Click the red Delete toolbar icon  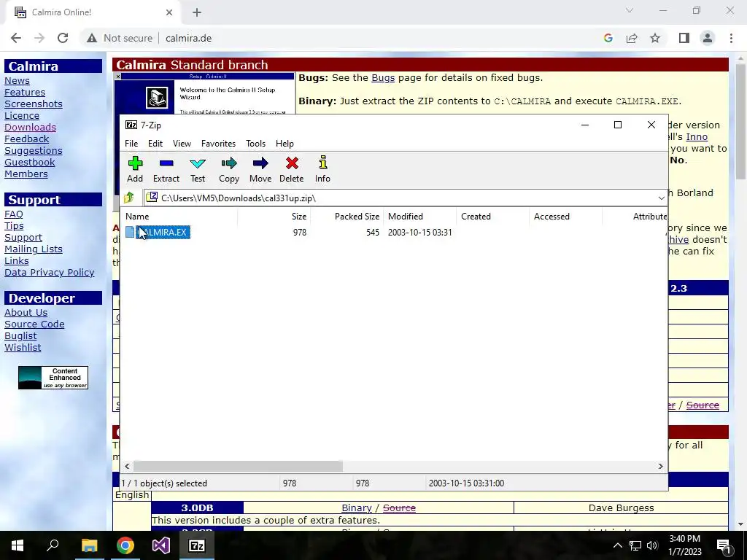click(292, 164)
